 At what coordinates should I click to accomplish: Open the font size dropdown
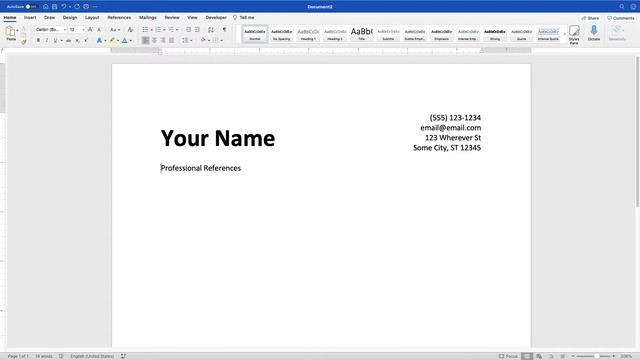click(83, 30)
